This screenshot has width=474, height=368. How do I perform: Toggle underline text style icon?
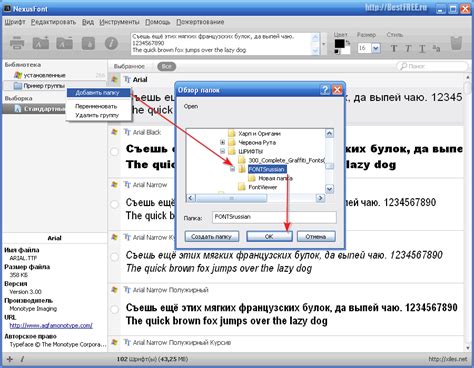tap(422, 49)
